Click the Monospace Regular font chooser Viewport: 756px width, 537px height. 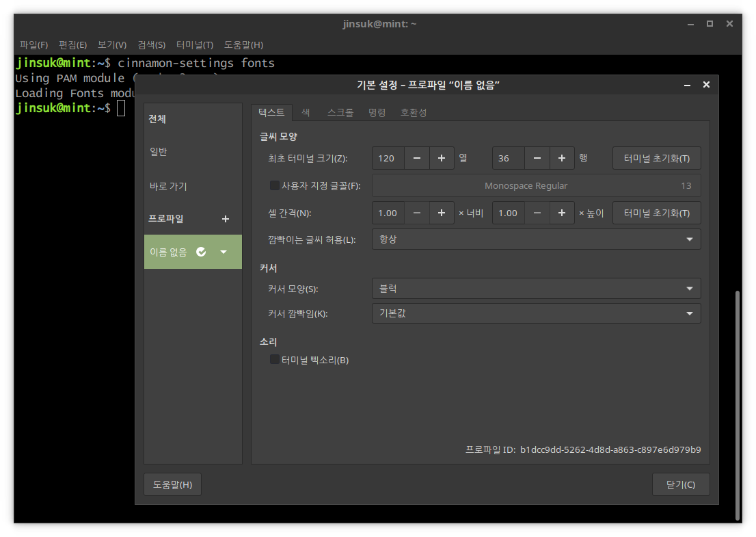[x=536, y=186]
